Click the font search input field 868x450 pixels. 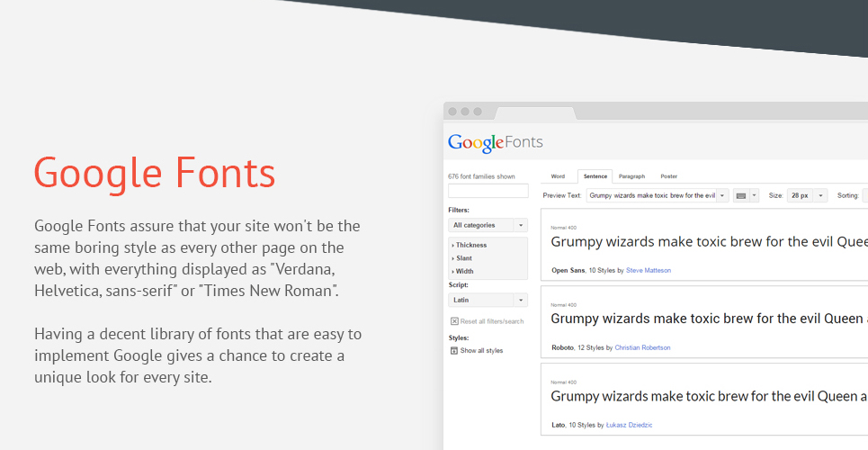[x=488, y=191]
